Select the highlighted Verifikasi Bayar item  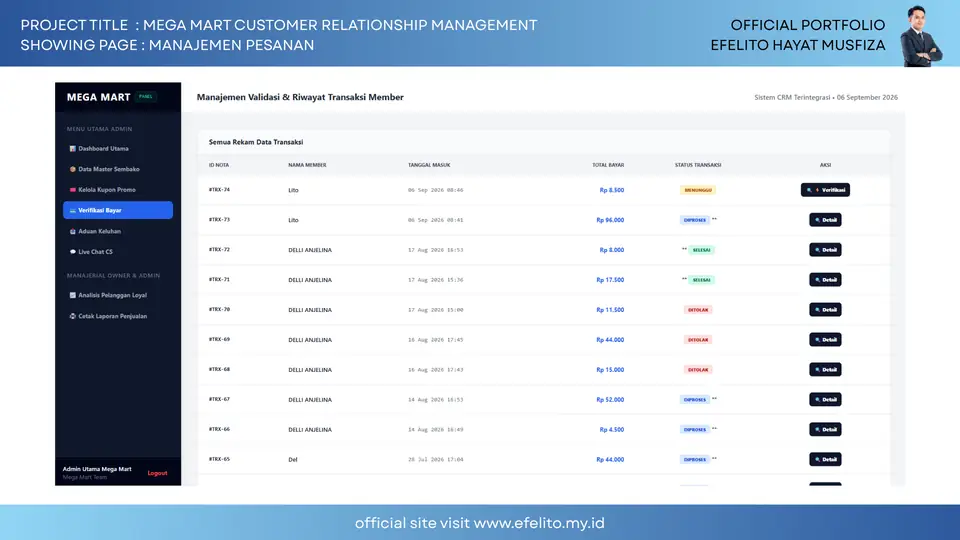tap(118, 210)
